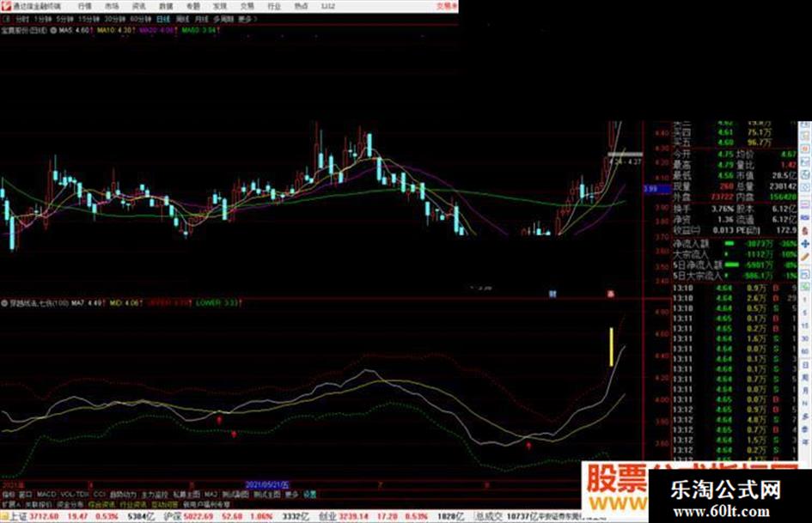The image size is (812, 523).
Task: Open the 行情 menu
Action: [x=84, y=6]
